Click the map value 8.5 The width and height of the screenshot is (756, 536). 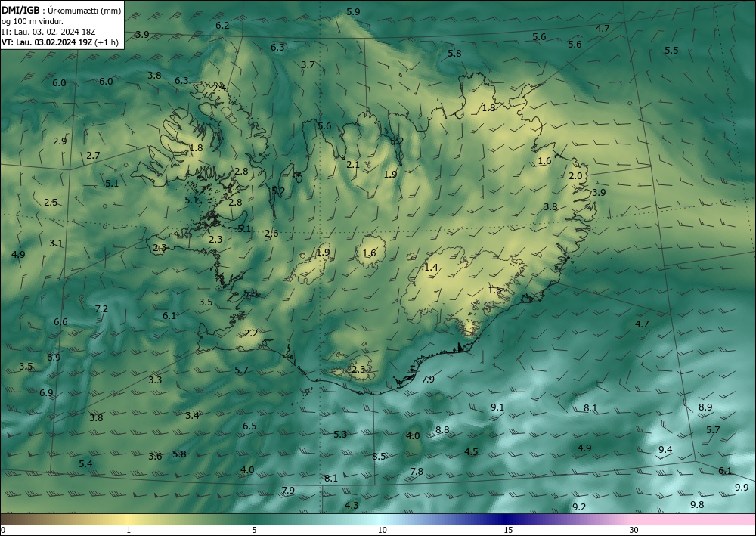(x=379, y=456)
